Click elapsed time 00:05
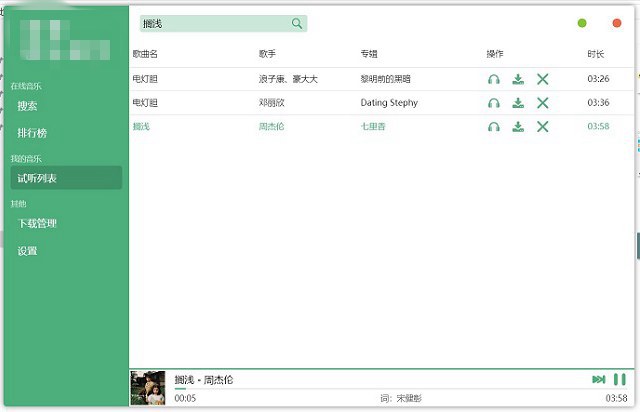 pos(185,398)
